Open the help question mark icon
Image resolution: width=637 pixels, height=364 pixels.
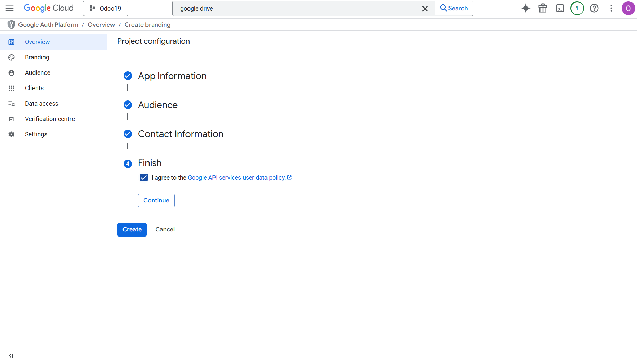coord(594,8)
